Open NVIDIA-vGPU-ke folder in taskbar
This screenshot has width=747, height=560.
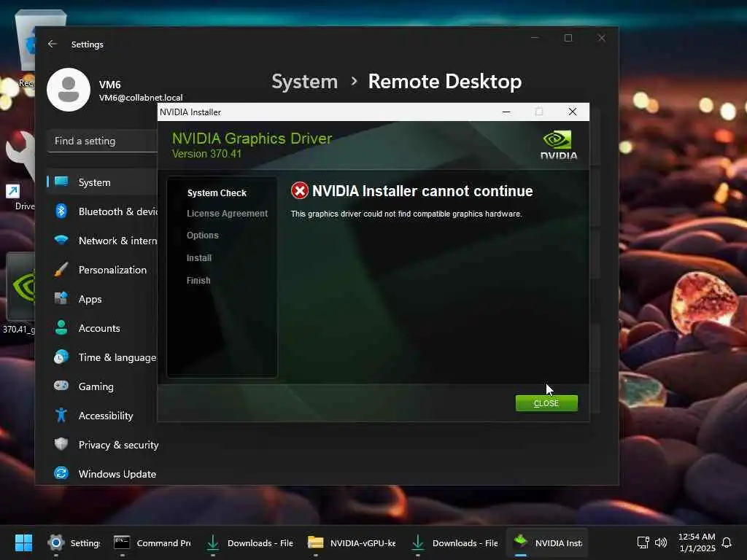[x=352, y=542]
